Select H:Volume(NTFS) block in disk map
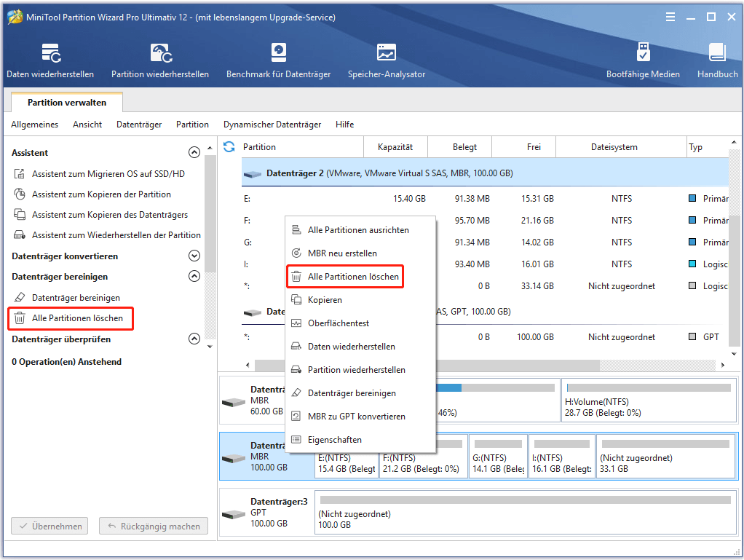The height and width of the screenshot is (560, 744). (x=649, y=400)
